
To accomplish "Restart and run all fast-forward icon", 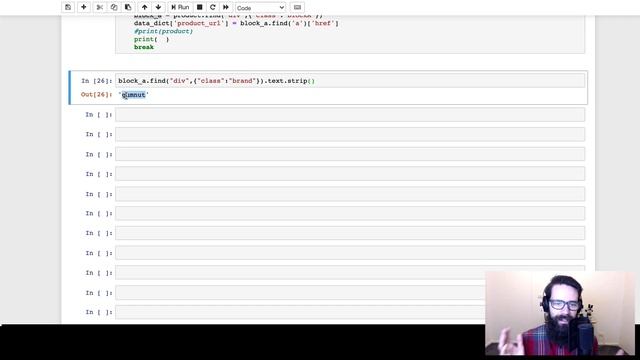I will (226, 7).
